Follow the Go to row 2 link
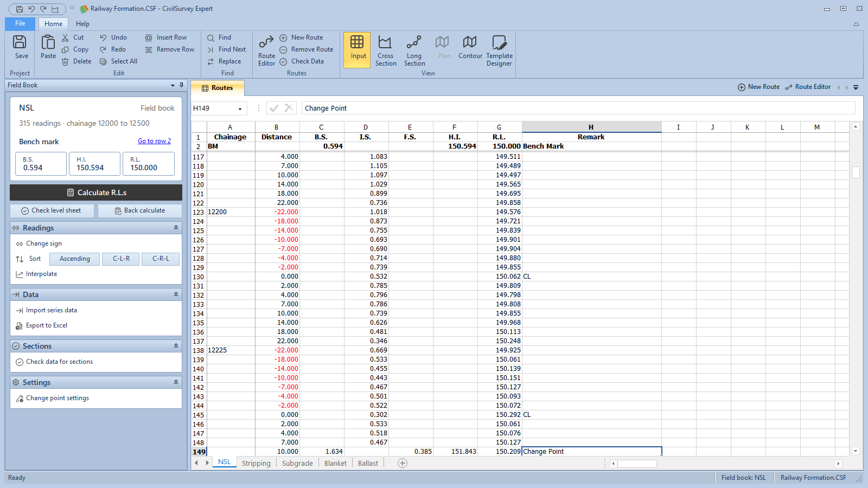Viewport: 868px width, 488px height. [154, 141]
